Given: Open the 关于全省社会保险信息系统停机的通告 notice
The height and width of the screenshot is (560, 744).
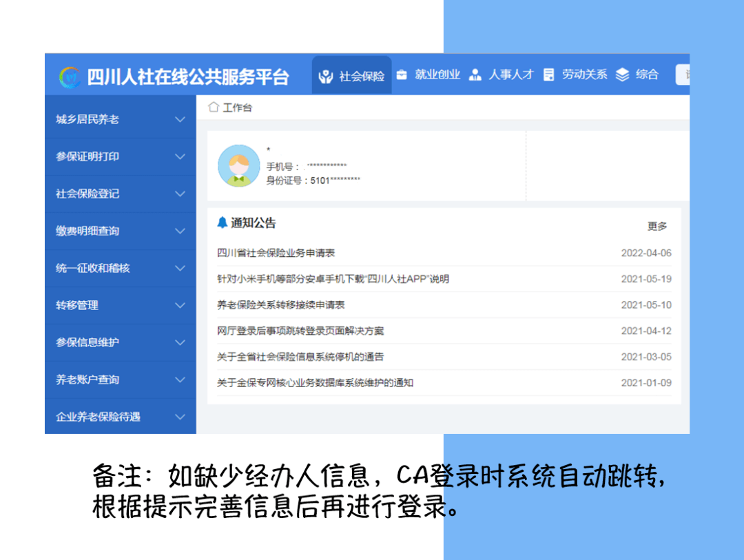Looking at the screenshot, I should pyautogui.click(x=299, y=357).
